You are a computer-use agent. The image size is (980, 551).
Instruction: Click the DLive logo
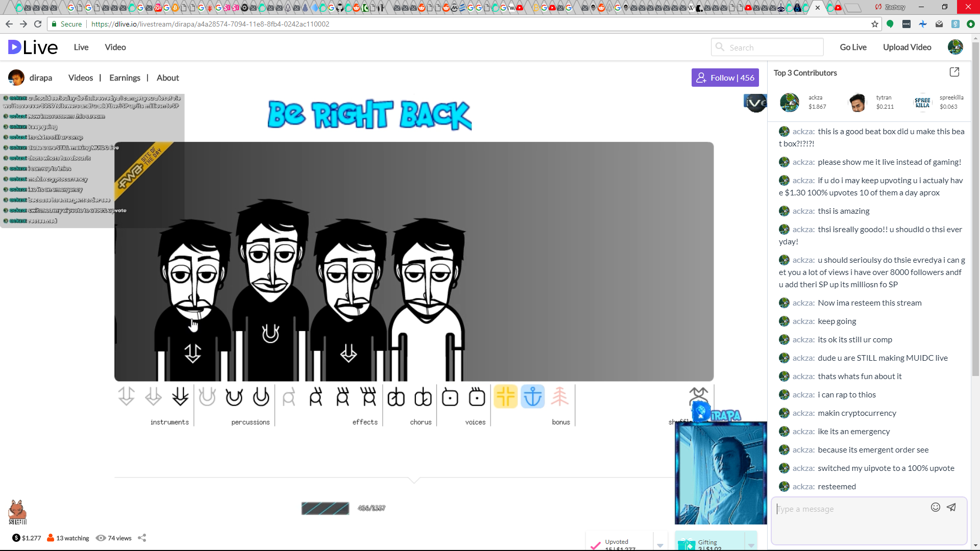[x=33, y=47]
